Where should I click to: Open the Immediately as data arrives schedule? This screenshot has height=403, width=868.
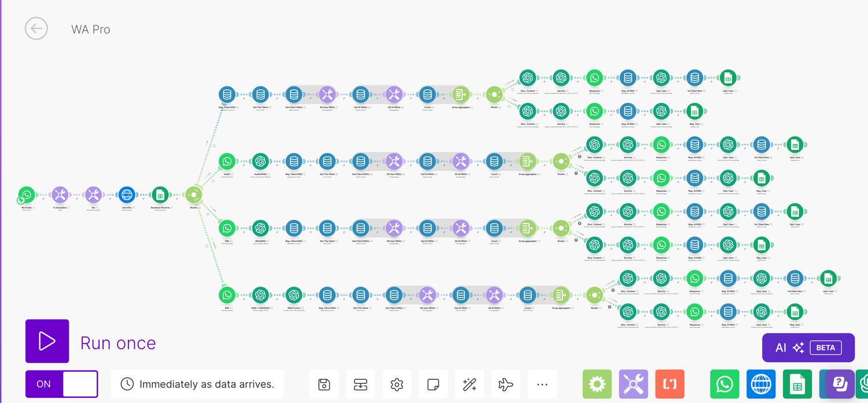click(197, 384)
